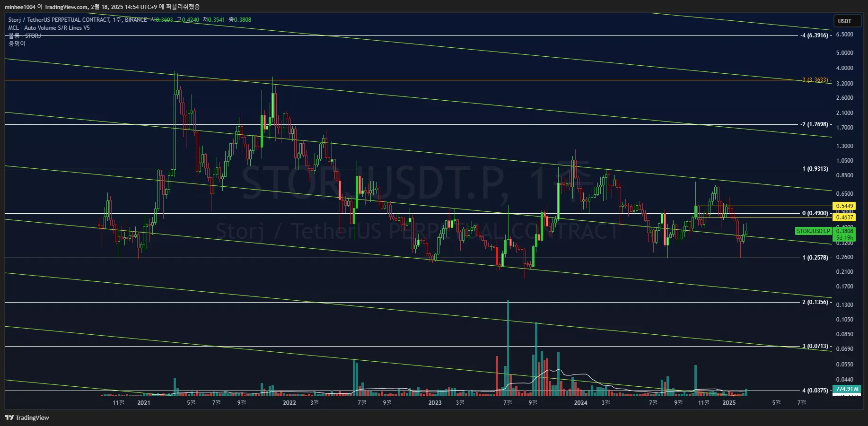Click the 2025 label on time axis
Image resolution: width=868 pixels, height=426 pixels.
pos(729,403)
